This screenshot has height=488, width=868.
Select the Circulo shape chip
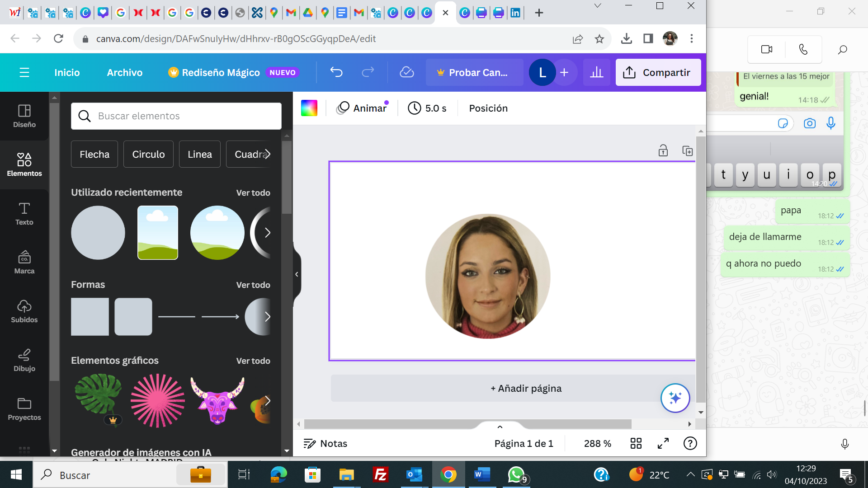click(x=148, y=155)
